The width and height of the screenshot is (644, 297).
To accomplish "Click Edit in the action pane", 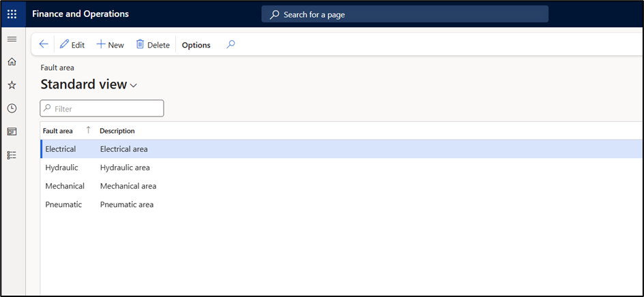I will pyautogui.click(x=72, y=45).
